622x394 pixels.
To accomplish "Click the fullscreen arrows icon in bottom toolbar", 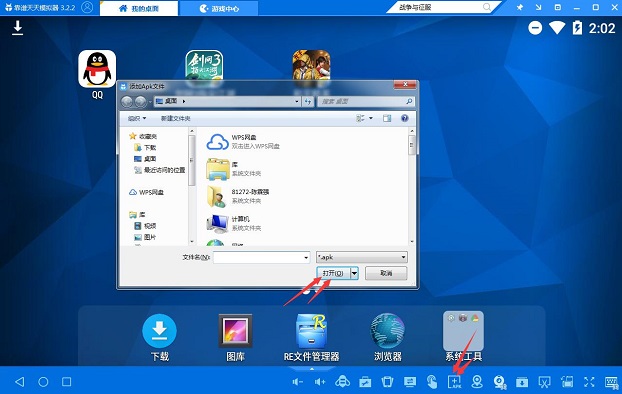I will tap(589, 382).
